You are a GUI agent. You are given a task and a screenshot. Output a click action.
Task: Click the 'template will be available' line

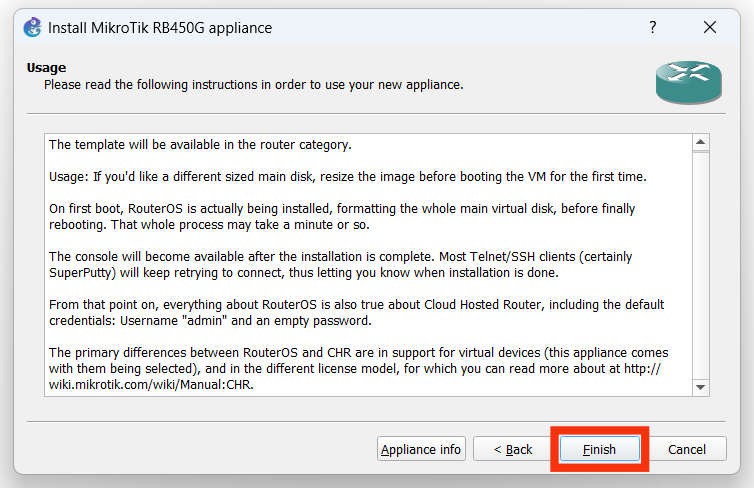pyautogui.click(x=200, y=145)
